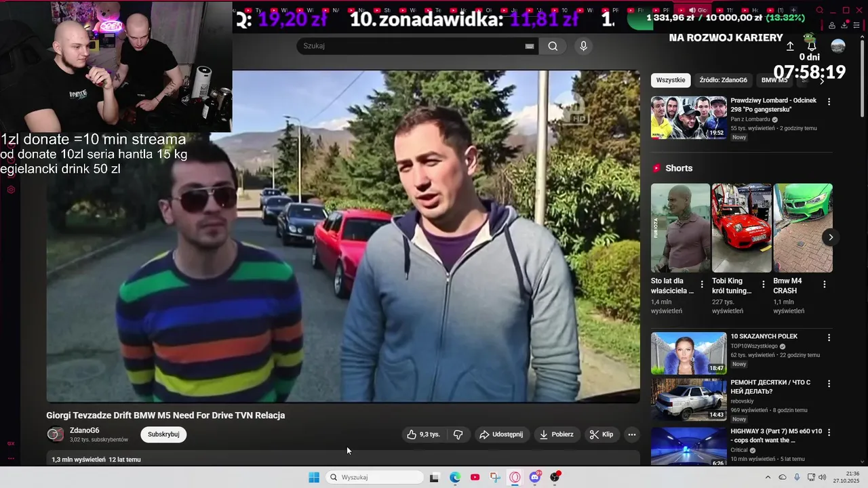This screenshot has width=868, height=488.
Task: Open the three-dot more actions menu under the video
Action: [x=632, y=434]
